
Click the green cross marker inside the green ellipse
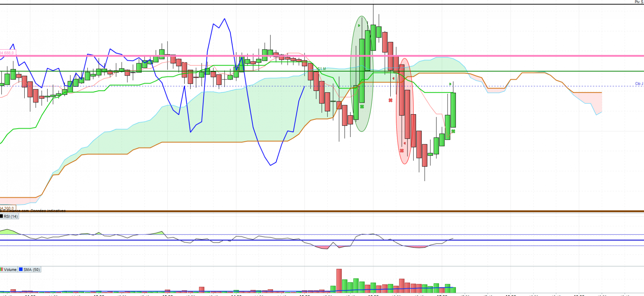pos(362,107)
